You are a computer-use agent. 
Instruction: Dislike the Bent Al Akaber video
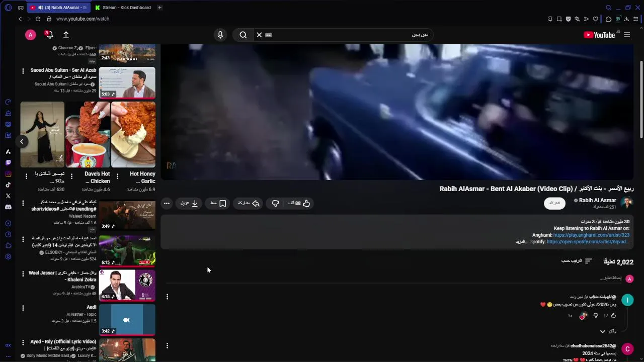[275, 203]
